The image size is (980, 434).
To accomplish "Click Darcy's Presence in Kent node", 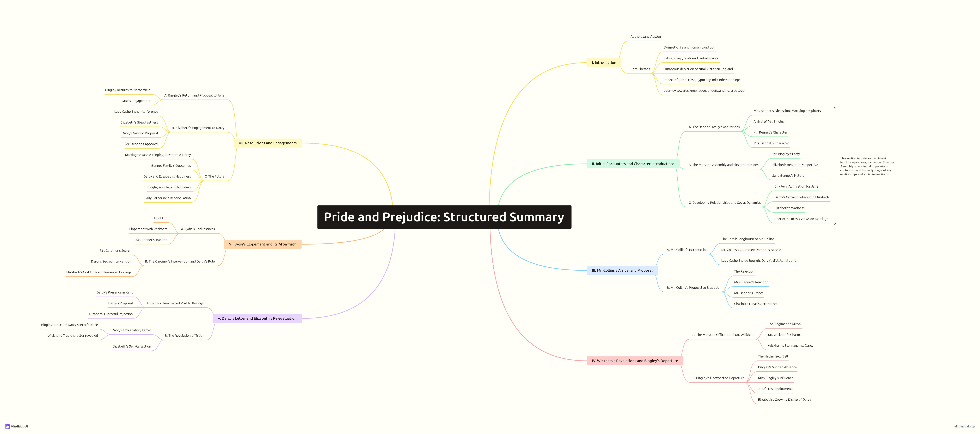I will pyautogui.click(x=115, y=293).
